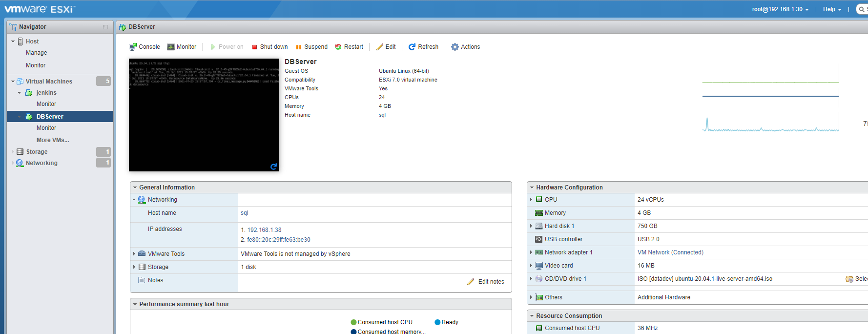Shut down the DBServer VM
Viewport: 868px width, 334px height.
click(269, 47)
